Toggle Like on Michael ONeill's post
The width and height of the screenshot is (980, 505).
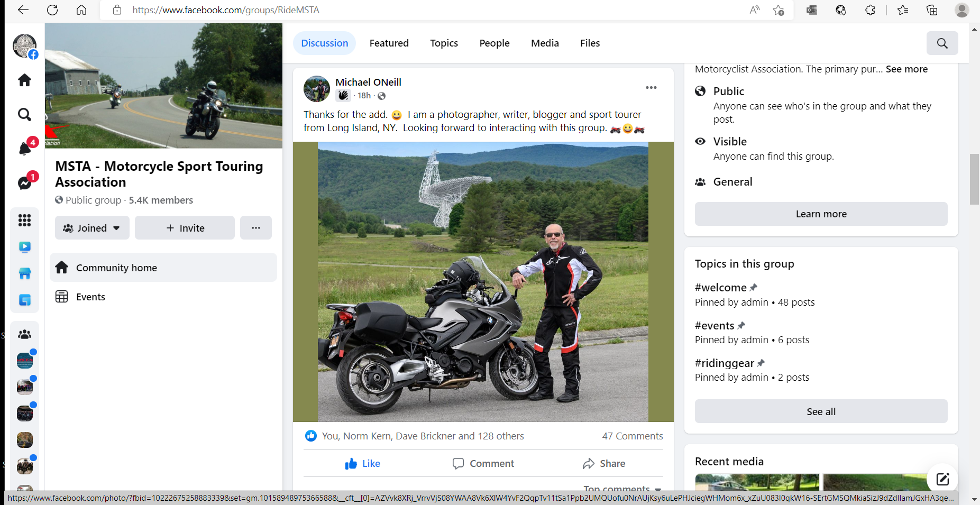[x=362, y=464]
